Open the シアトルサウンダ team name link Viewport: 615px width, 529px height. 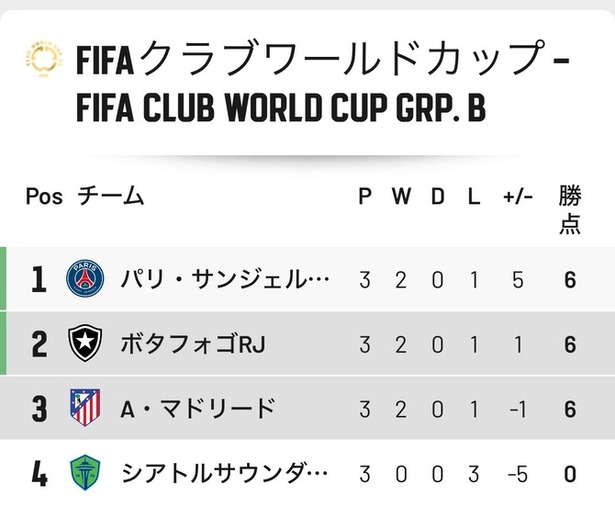[x=224, y=472]
